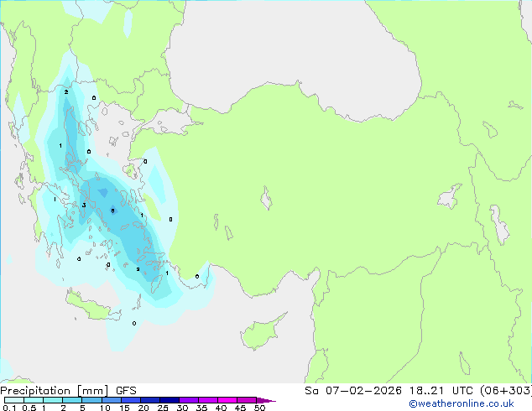The height and width of the screenshot is (411, 532).
Task: Open the weatheronline.co.uk copyright link
Action: (x=462, y=403)
